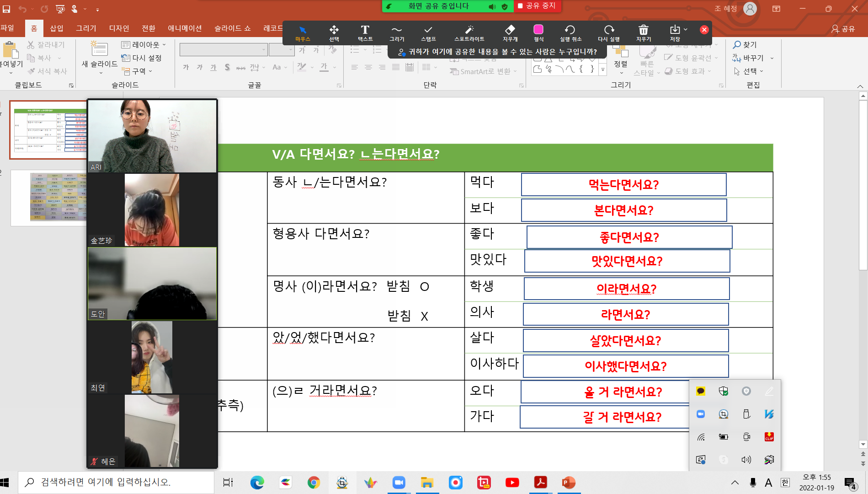Click 잘라내기 cut command
Screen dimensions: 868x494
[x=46, y=44]
